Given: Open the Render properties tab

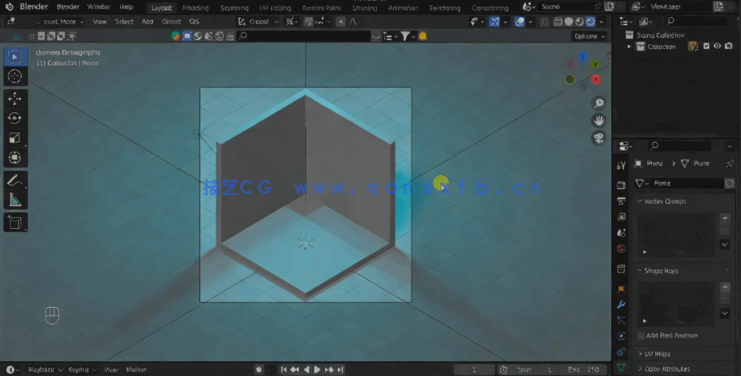Looking at the screenshot, I should click(x=621, y=185).
